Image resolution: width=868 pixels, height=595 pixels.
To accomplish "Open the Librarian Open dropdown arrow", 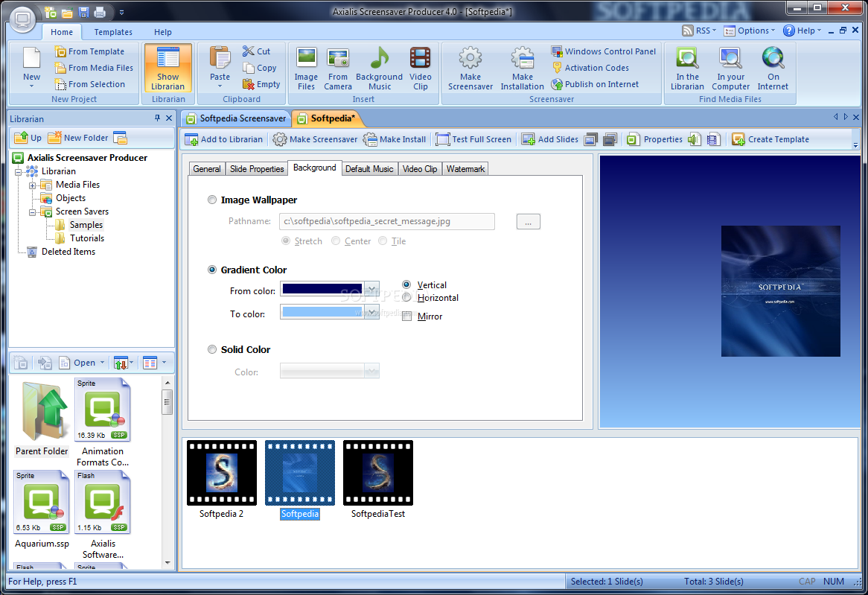I will coord(103,363).
